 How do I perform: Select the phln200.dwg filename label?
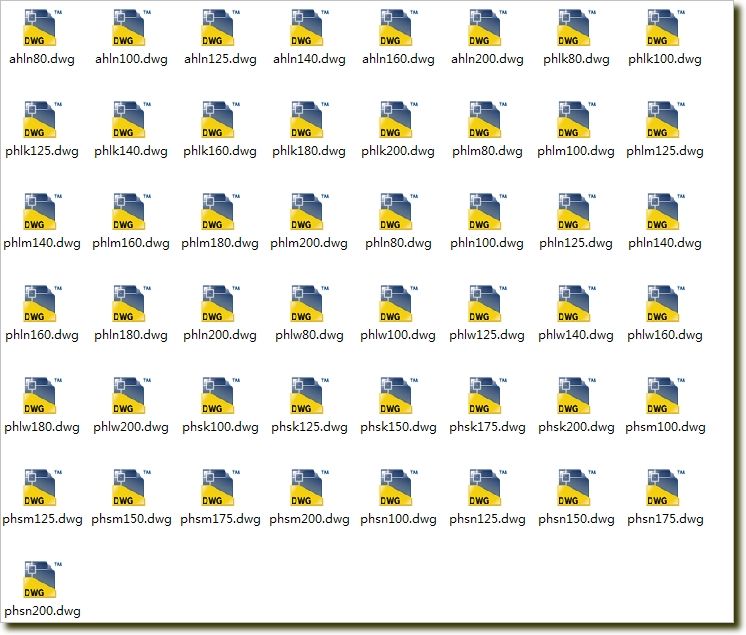click(x=219, y=335)
